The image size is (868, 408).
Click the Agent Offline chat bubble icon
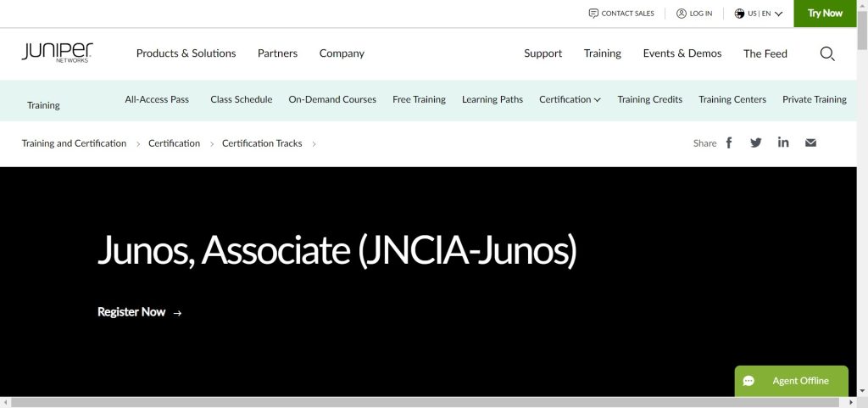point(749,381)
